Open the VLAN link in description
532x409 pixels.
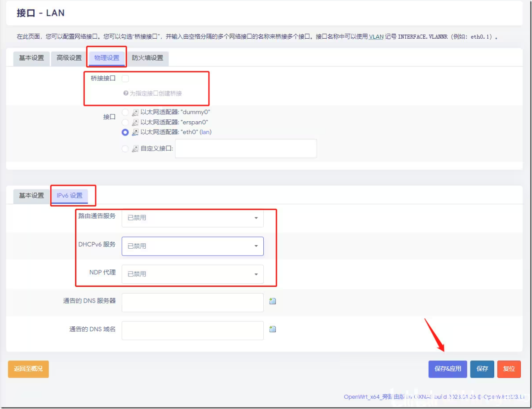point(376,37)
